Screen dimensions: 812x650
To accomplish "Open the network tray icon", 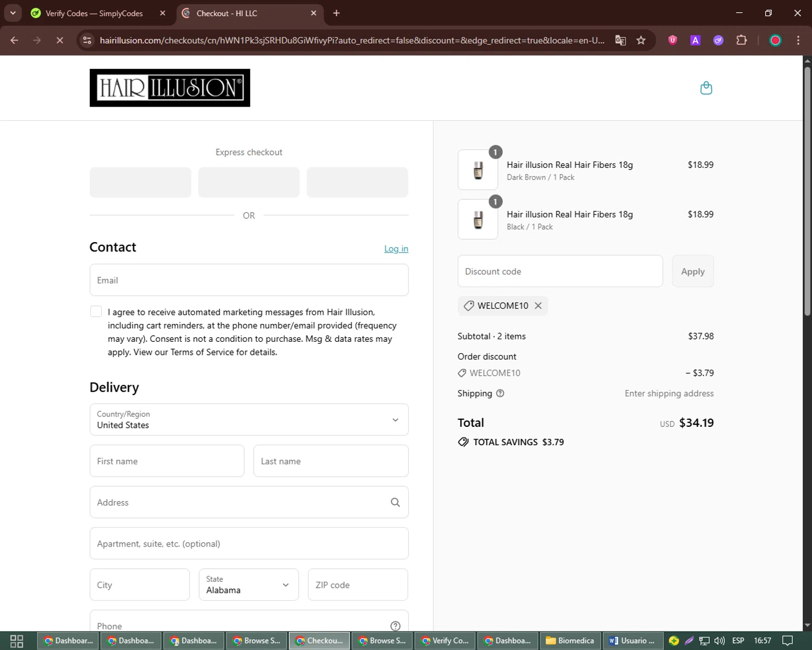I will 704,641.
